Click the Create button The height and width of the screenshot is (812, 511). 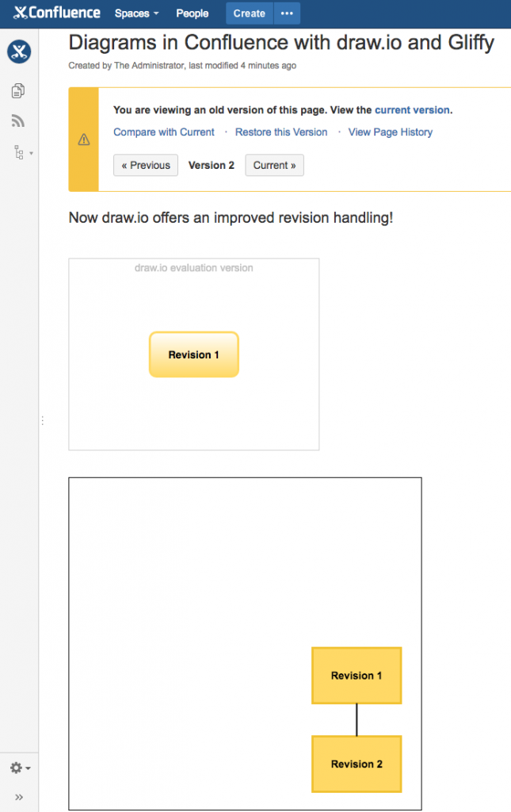tap(250, 13)
